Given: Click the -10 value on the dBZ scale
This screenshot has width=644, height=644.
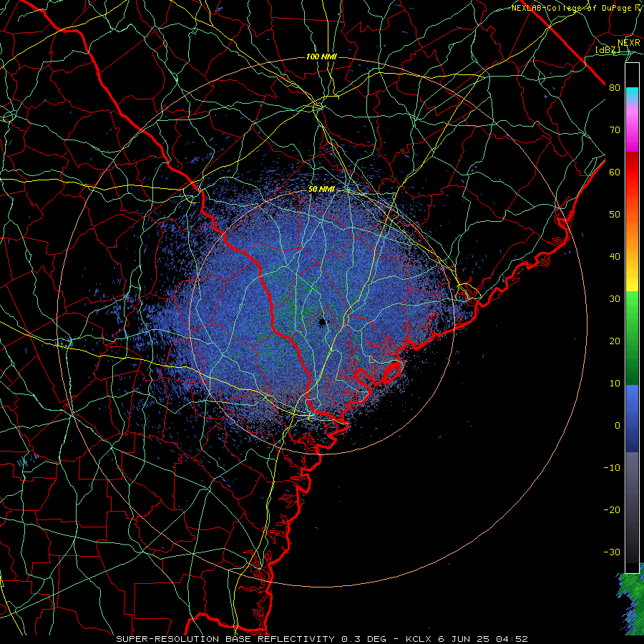Looking at the screenshot, I should pos(612,467).
